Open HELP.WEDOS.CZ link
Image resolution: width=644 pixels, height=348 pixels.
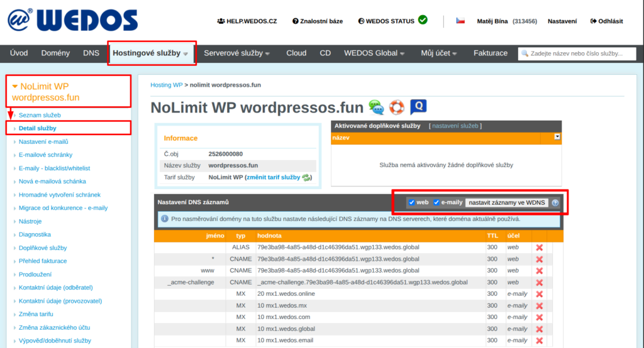[x=247, y=21]
